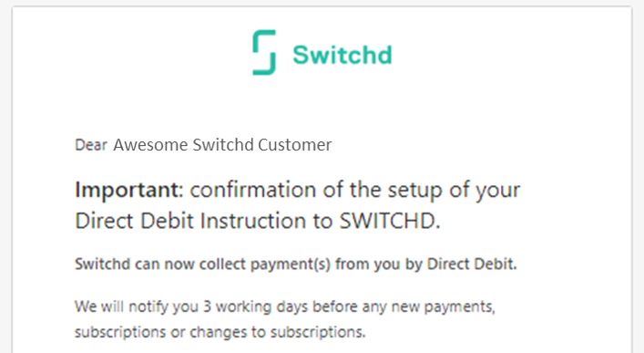Click Direct Debit Instruction in heading
The width and height of the screenshot is (644, 353).
tap(191, 221)
